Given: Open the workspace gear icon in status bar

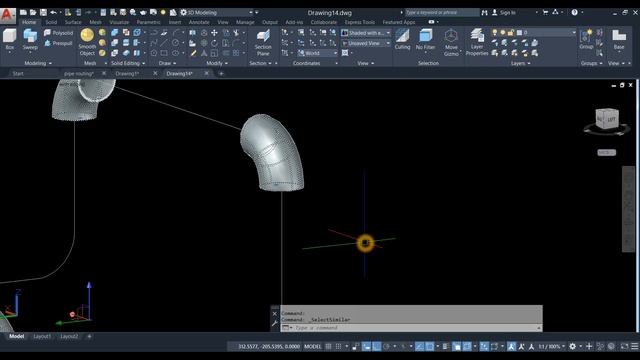Looking at the screenshot, I should [573, 347].
